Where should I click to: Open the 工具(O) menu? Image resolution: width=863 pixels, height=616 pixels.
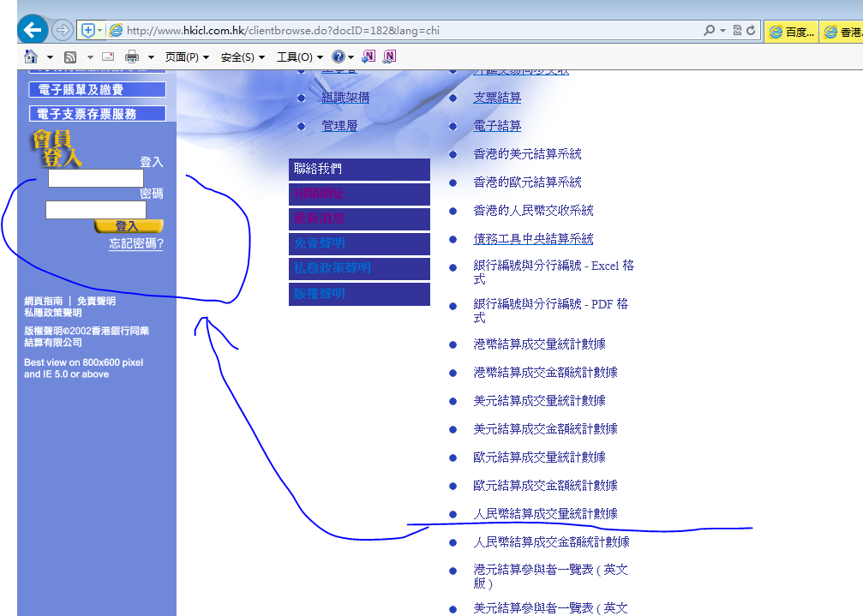point(299,57)
